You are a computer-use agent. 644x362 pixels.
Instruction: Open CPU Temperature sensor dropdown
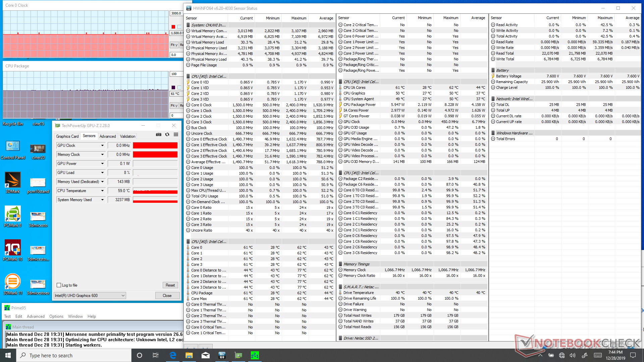[x=102, y=191]
